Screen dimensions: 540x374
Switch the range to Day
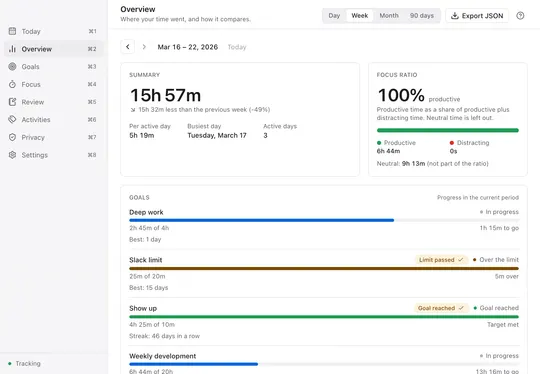[x=334, y=15]
